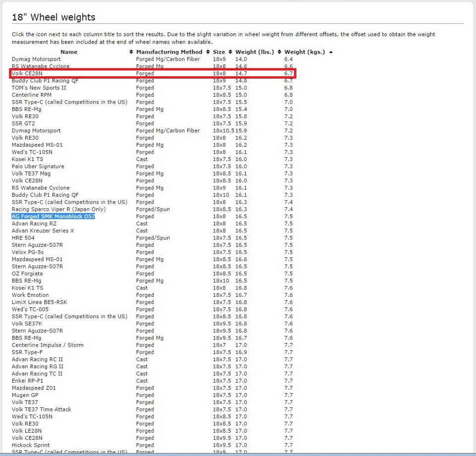Screen dimensions: 476x456
Task: Click the 18x7 size in Centerline Impulse row
Action: (x=219, y=345)
